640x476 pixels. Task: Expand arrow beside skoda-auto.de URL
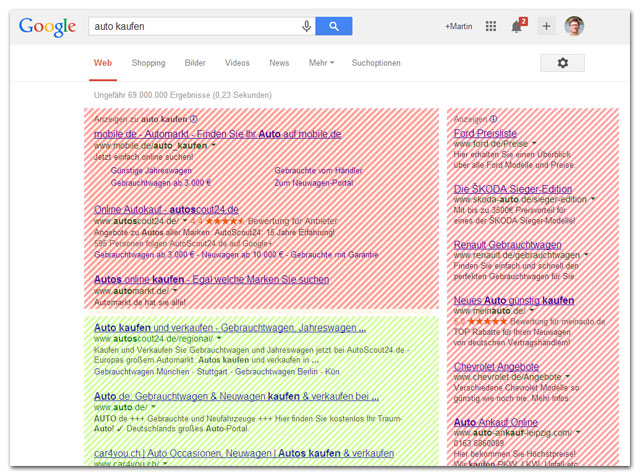point(593,199)
